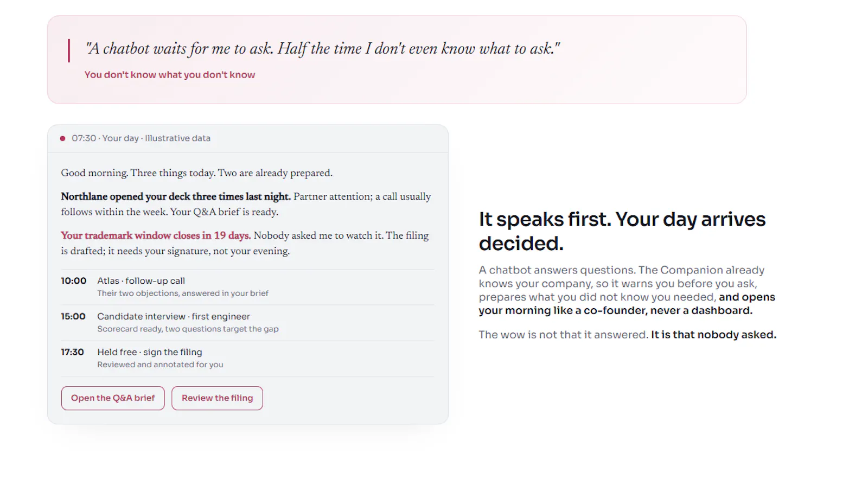This screenshot has height=485, width=868.
Task: Select the 10:00 Atlas follow-up call entry
Action: pyautogui.click(x=247, y=287)
